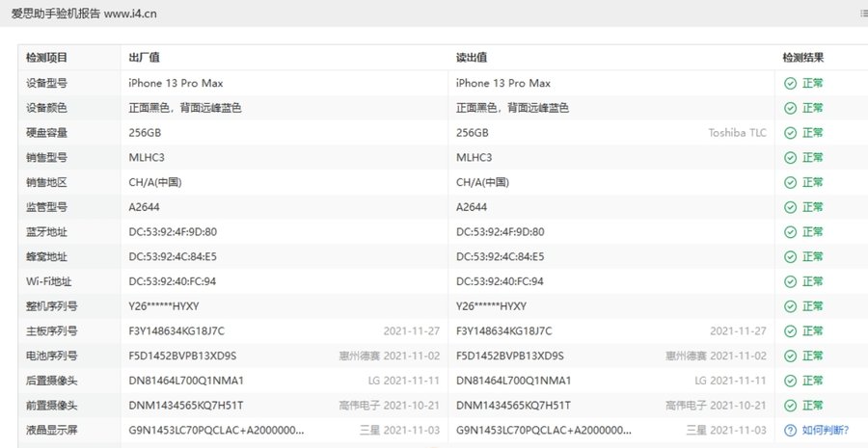Click the green check icon in 前置摄像头 row
The width and height of the screenshot is (868, 448).
pos(790,406)
